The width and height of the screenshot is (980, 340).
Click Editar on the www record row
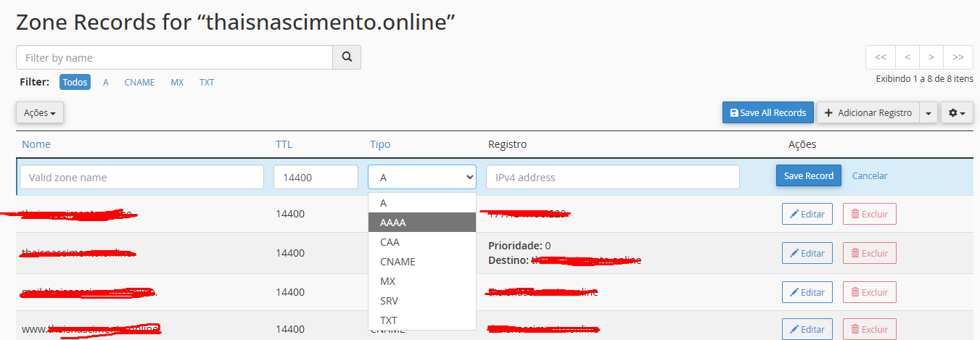(807, 330)
